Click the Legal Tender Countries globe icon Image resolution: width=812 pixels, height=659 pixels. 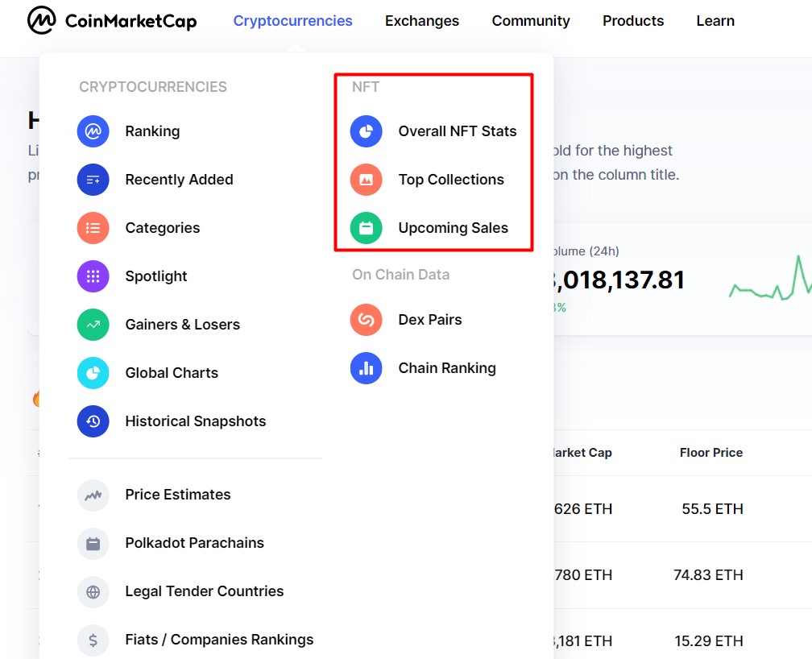click(93, 591)
